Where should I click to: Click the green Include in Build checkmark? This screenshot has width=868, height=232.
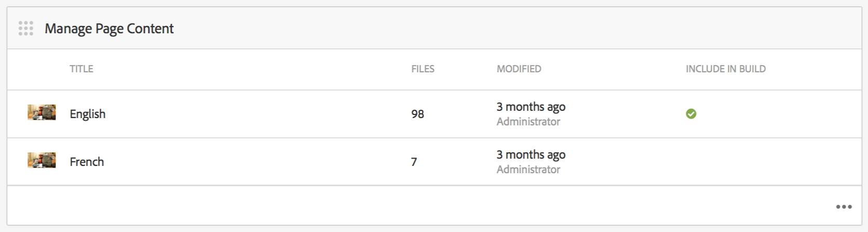[691, 114]
